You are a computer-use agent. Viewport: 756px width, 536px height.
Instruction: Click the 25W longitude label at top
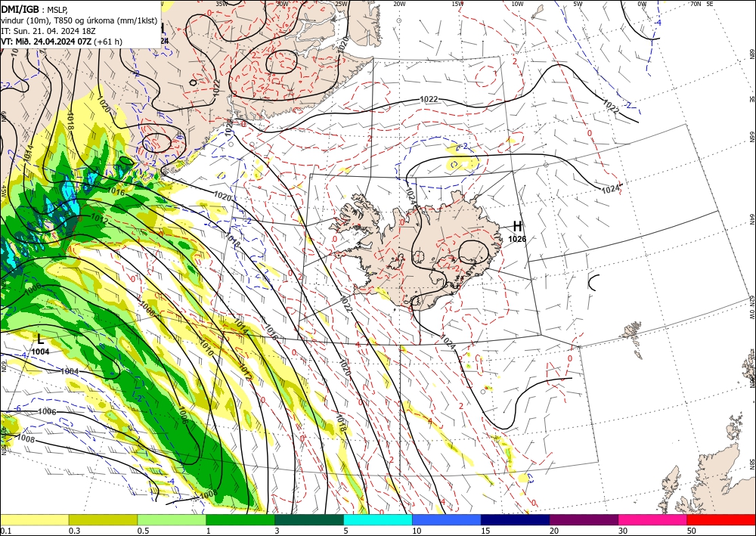pyautogui.click(x=342, y=4)
